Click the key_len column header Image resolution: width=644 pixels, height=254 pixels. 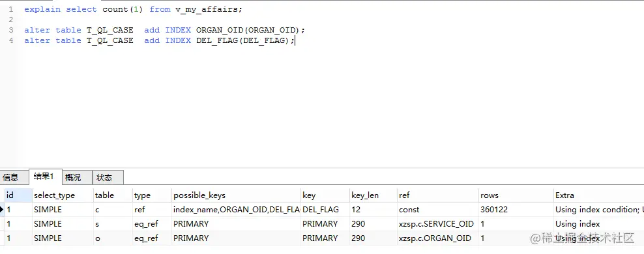373,195
